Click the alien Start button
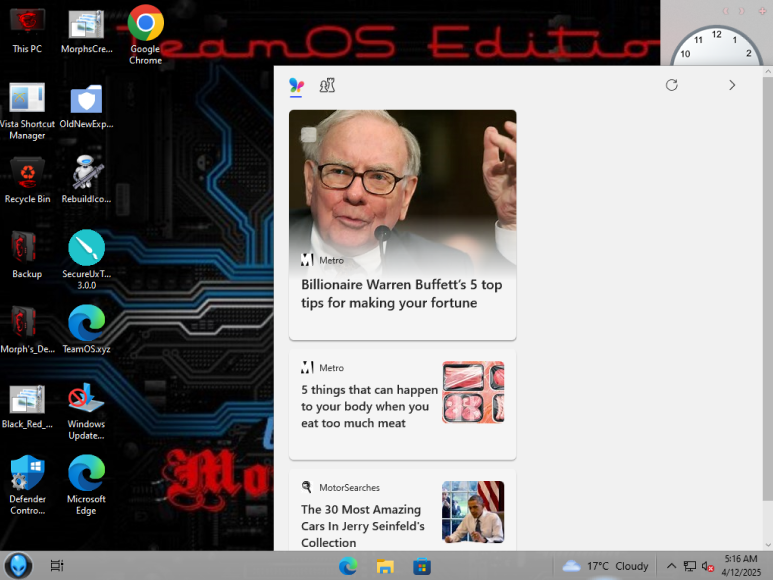Viewport: 773px width, 580px height. click(x=18, y=566)
